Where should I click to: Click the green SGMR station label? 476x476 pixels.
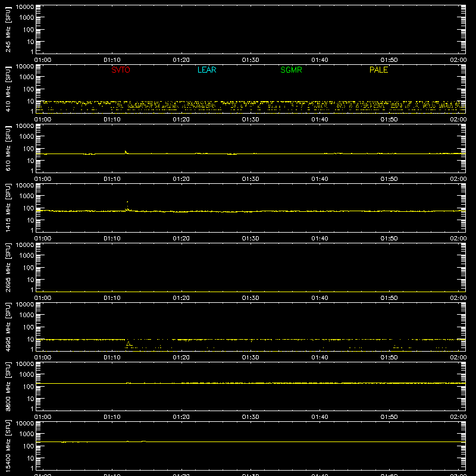click(291, 70)
